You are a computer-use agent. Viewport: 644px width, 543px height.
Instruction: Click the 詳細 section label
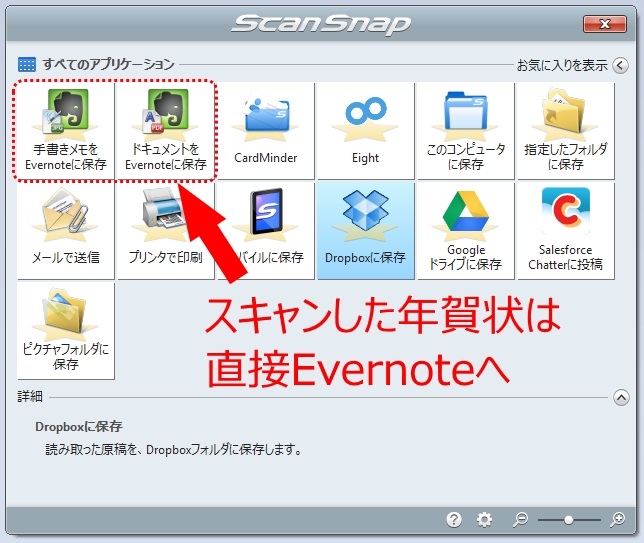tap(30, 396)
